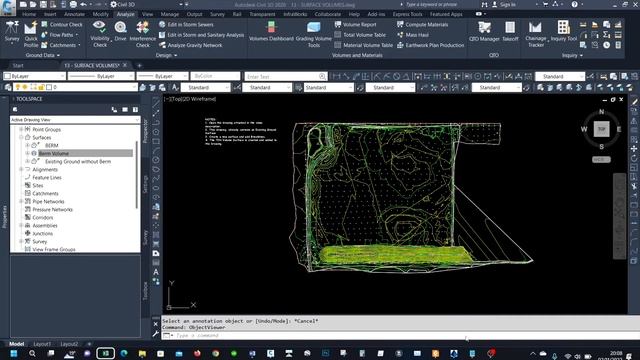Image resolution: width=640 pixels, height=360 pixels.
Task: Generate a Volume Report
Action: pyautogui.click(x=355, y=24)
